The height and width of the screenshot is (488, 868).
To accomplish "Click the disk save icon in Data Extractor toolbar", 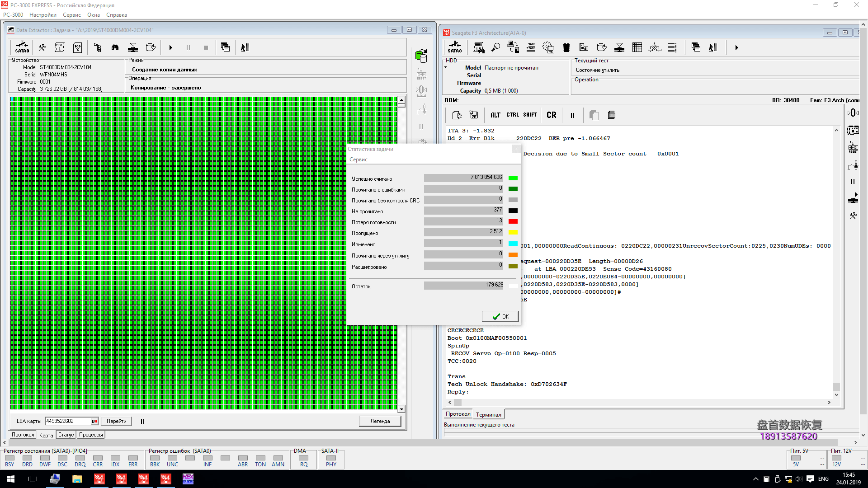I will coord(151,47).
